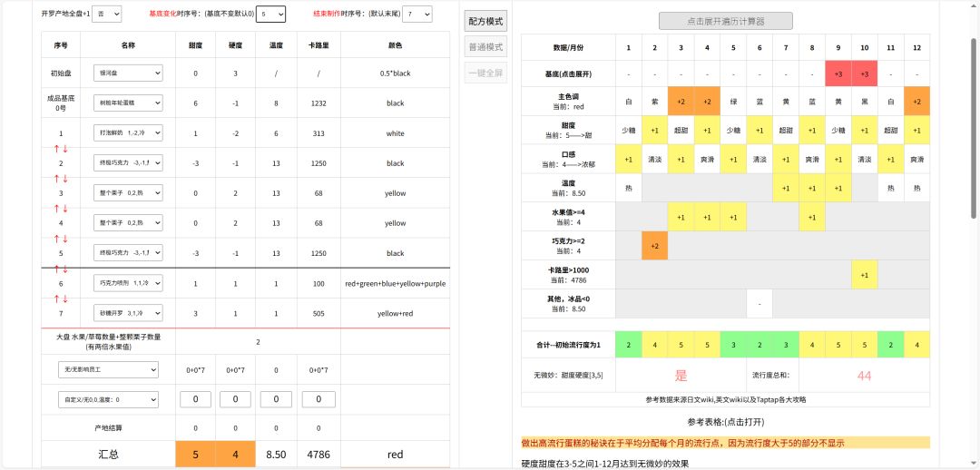Click the 黑 cell in 主色调 row
980x470 pixels.
tap(865, 101)
